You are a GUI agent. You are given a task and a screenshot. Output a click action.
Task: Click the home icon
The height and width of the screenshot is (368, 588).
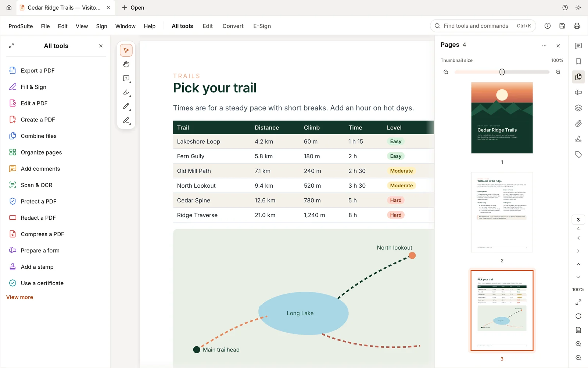point(9,7)
